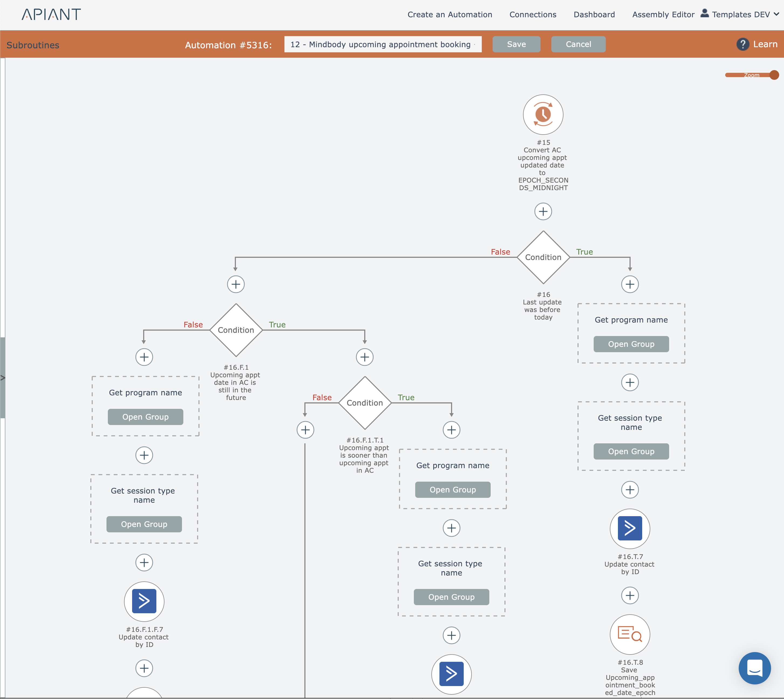The height and width of the screenshot is (699, 784).
Task: Select the #16 Last update Condition diamond
Action: click(x=543, y=257)
